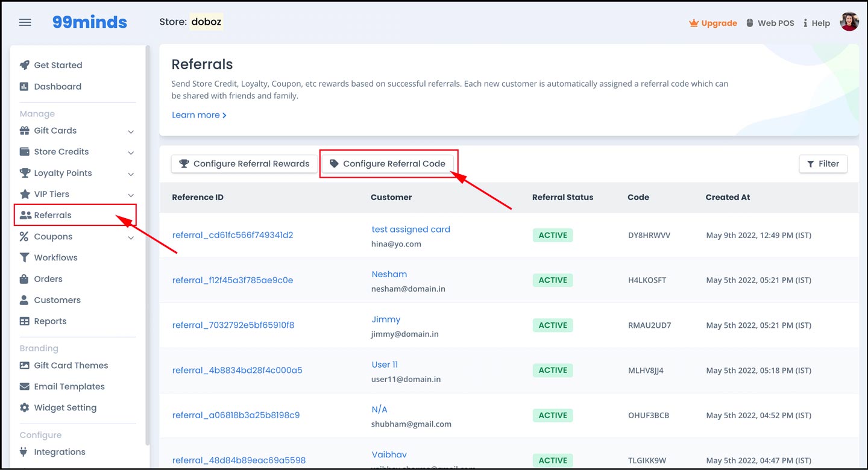Expand the Loyalty Points submenu chevron
This screenshot has width=868, height=470.
(x=131, y=174)
